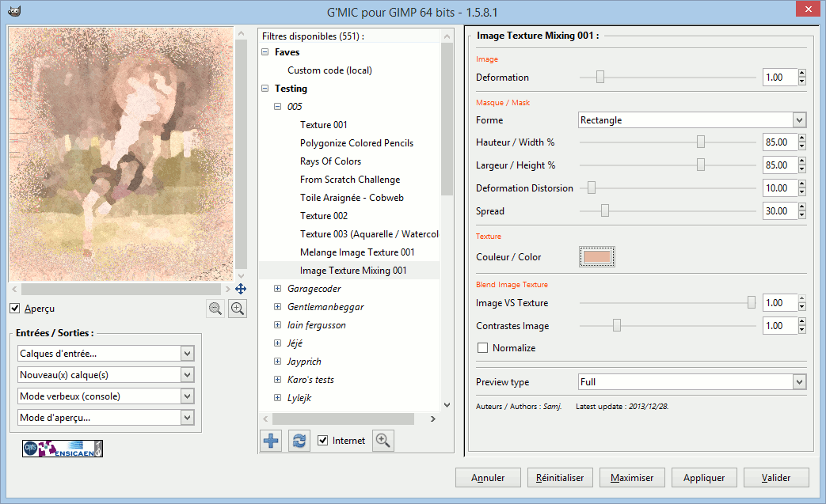Expand the Lylejk folder
826x504 pixels.
coord(278,398)
